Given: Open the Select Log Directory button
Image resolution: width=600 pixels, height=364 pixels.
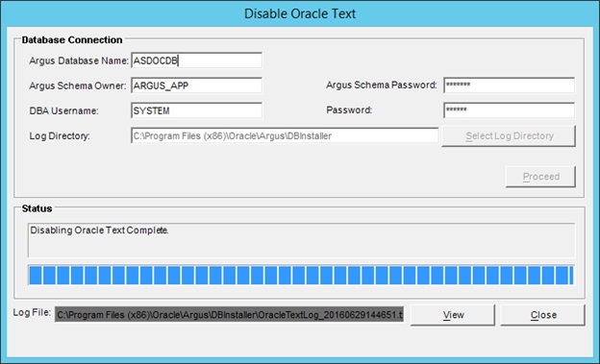Looking at the screenshot, I should pos(509,136).
